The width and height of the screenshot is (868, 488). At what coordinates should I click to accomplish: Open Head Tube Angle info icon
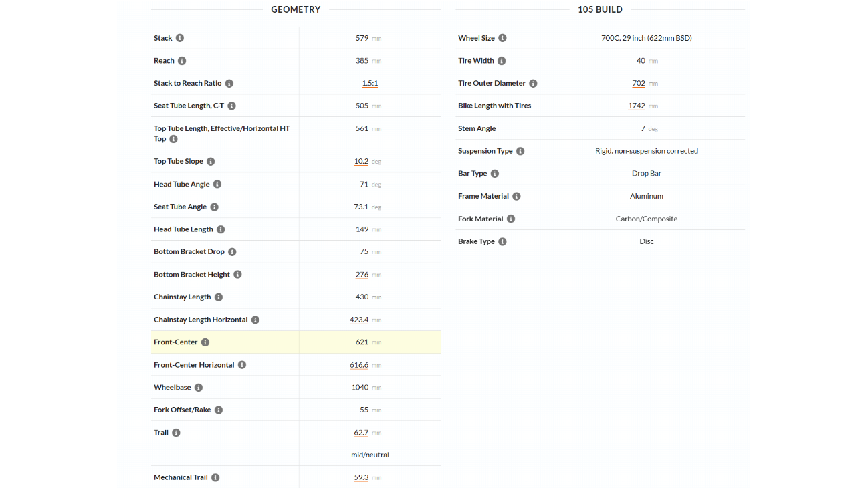[217, 185]
